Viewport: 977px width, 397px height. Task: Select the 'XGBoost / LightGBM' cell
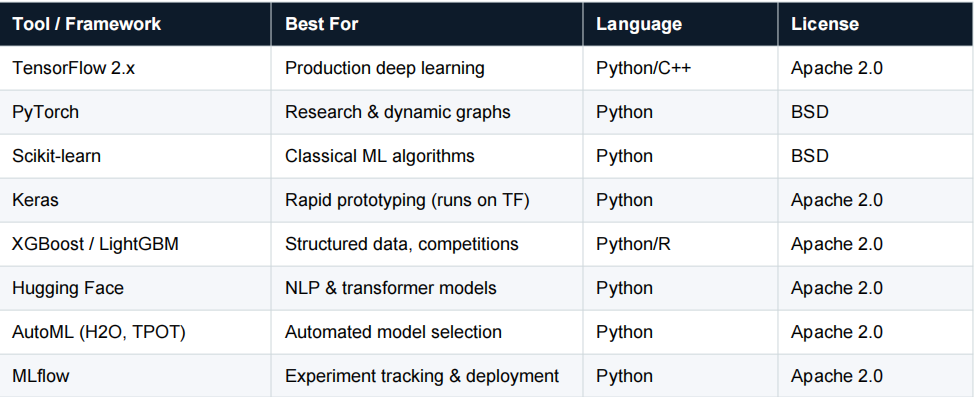pos(135,244)
